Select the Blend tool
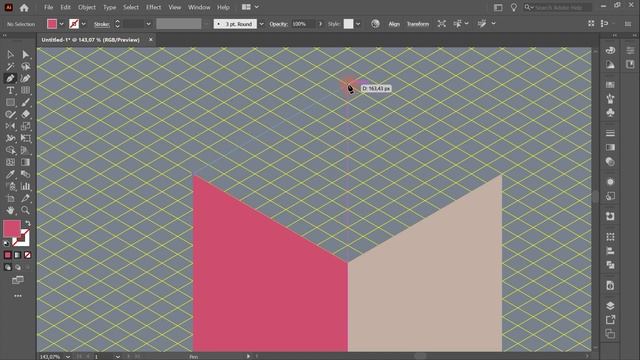 [25, 174]
